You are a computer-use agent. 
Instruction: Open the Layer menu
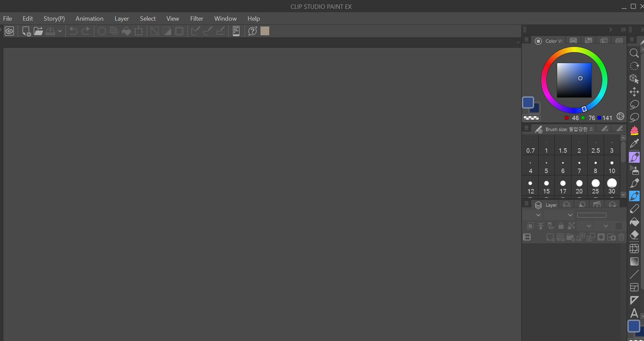(x=122, y=18)
